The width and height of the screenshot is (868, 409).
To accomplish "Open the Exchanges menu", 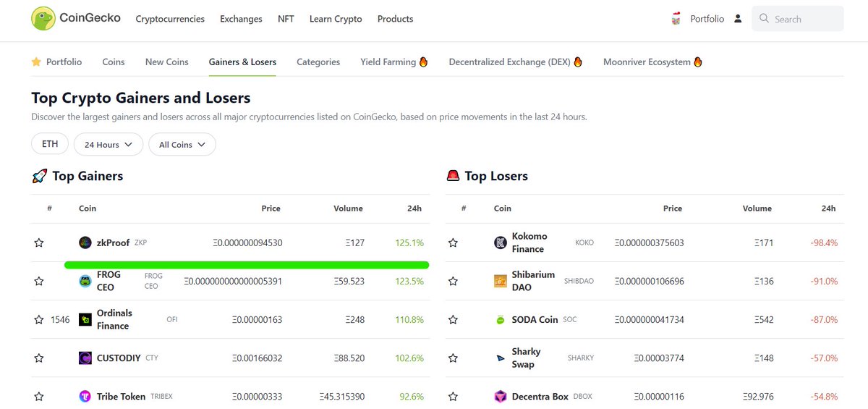I will pyautogui.click(x=241, y=19).
